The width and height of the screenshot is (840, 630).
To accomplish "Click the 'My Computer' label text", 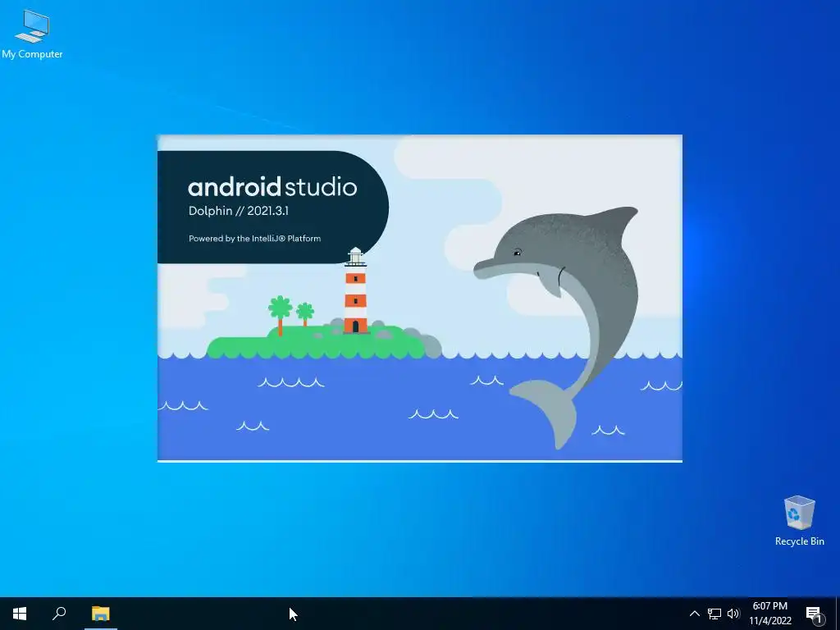I will [x=32, y=54].
